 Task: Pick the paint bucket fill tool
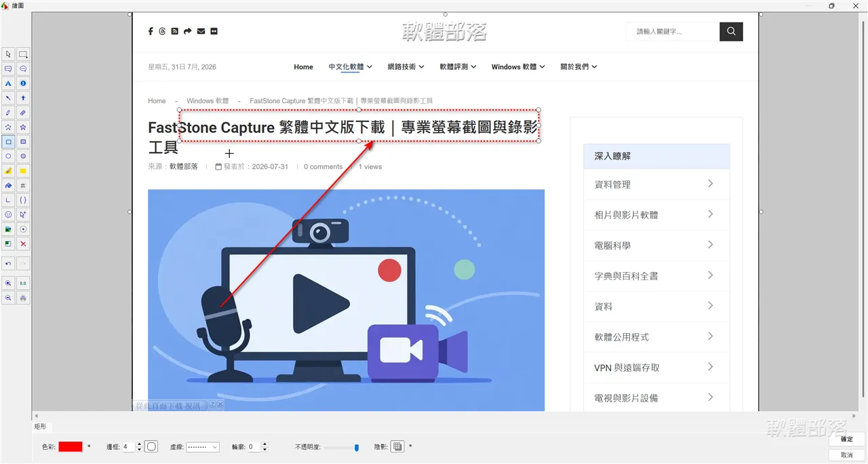[x=8, y=185]
